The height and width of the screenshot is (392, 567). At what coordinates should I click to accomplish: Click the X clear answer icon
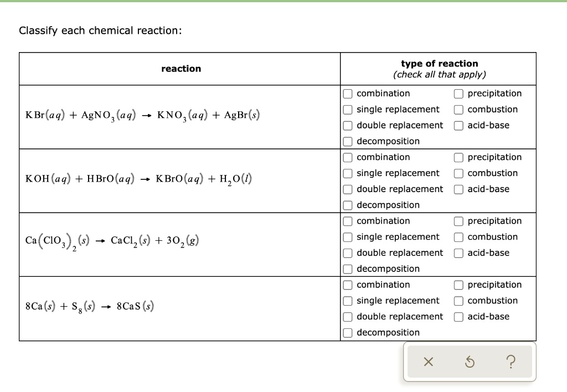point(428,362)
